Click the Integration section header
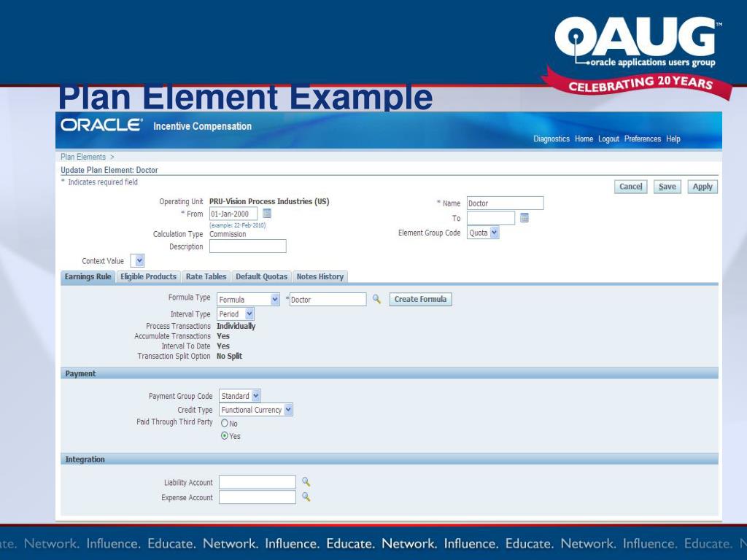The image size is (747, 560). (x=390, y=459)
